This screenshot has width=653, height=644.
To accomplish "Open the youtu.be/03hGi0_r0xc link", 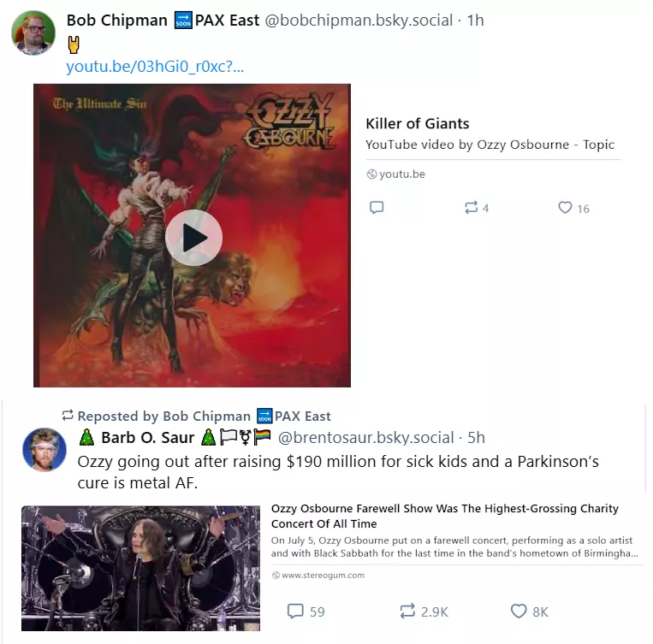I will point(155,66).
